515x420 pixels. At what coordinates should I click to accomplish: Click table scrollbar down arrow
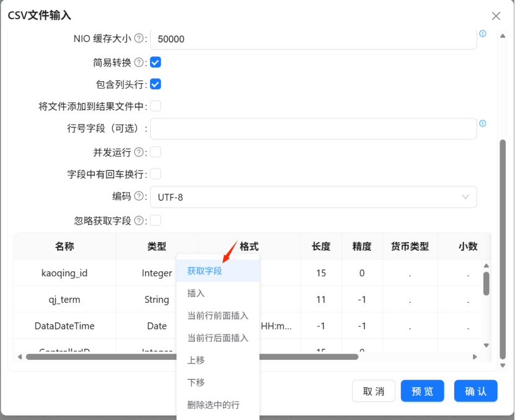pos(486,345)
